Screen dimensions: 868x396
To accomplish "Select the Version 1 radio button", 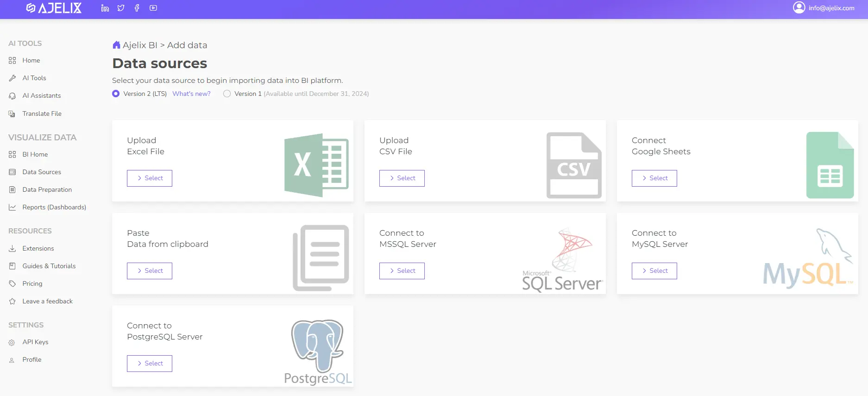I will pyautogui.click(x=227, y=94).
